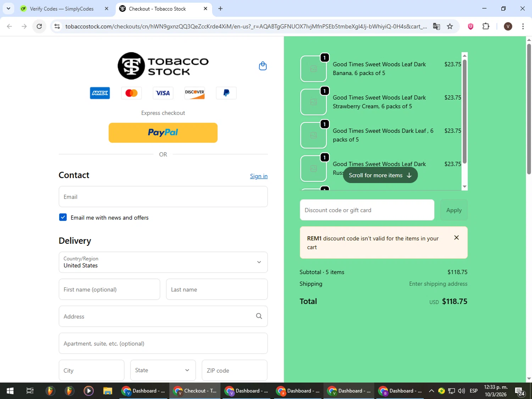Open the tab search chevron

[x=8, y=9]
